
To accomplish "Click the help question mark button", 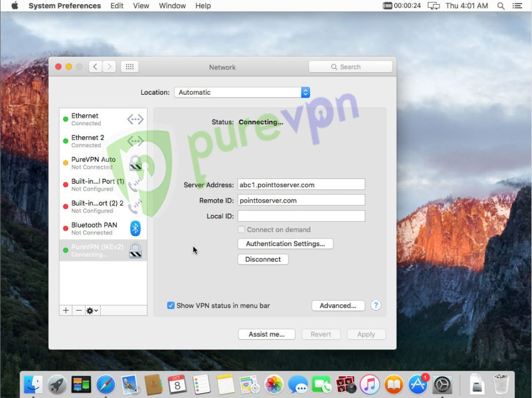I will coord(376,306).
